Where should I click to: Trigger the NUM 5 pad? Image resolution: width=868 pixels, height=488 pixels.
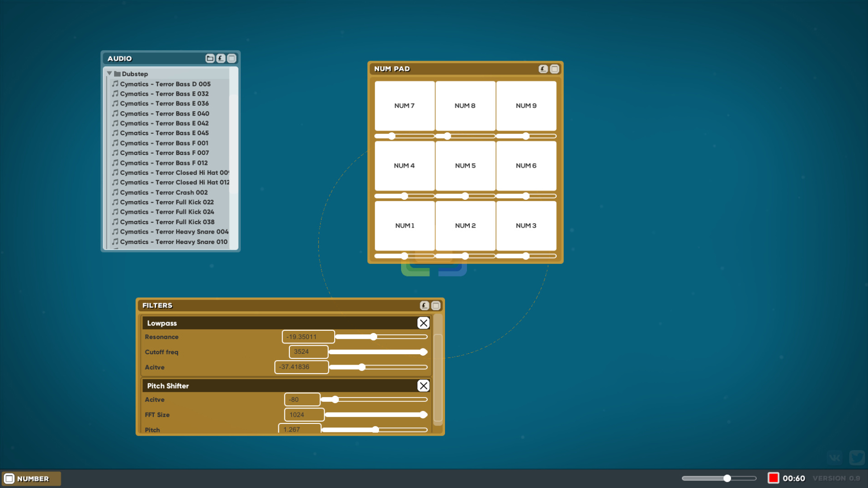pos(465,165)
